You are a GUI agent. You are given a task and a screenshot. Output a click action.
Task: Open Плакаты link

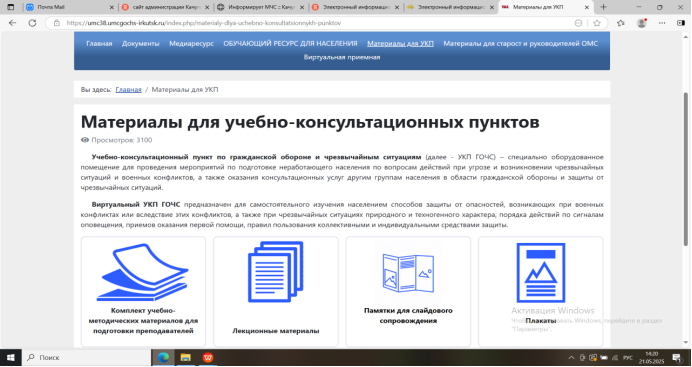point(541,321)
